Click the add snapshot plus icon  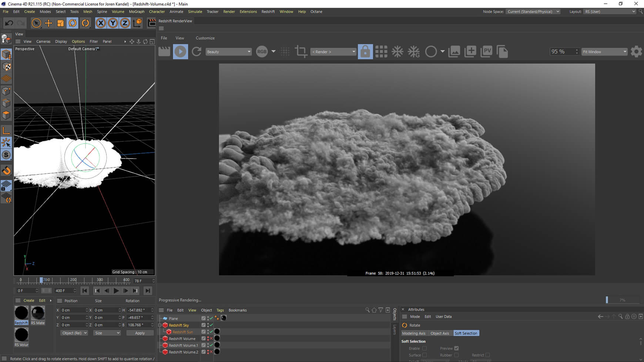pyautogui.click(x=470, y=51)
